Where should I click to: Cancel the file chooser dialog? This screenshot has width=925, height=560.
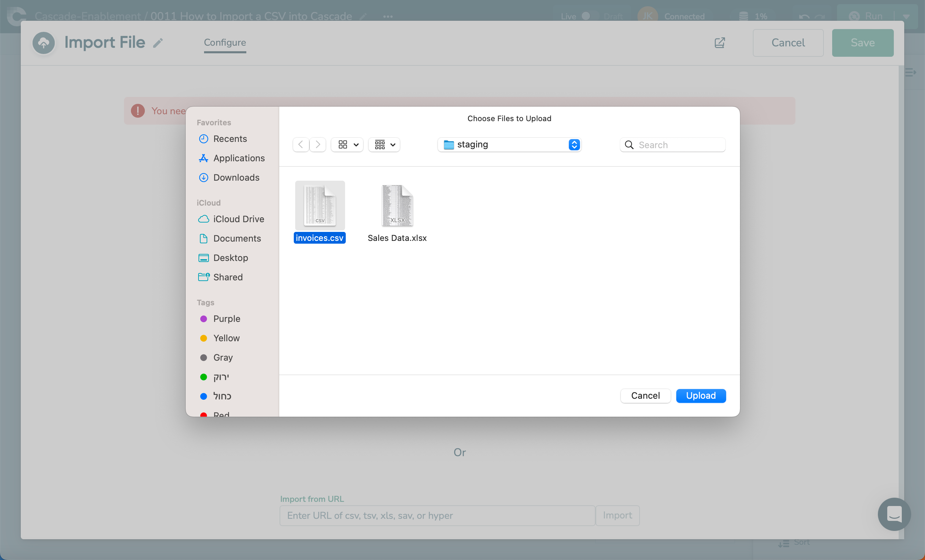click(645, 396)
